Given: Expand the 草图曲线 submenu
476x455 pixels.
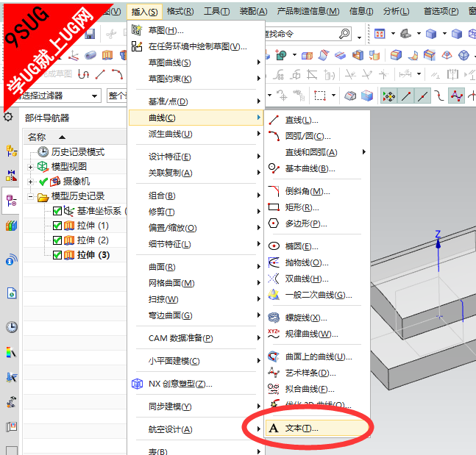Looking at the screenshot, I should 196,62.
